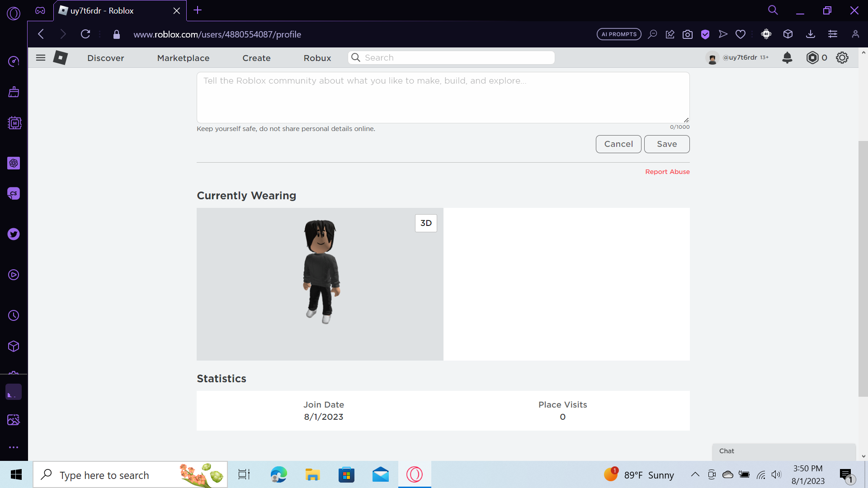Viewport: 868px width, 488px height.
Task: Toggle the 3D avatar view
Action: click(x=425, y=223)
